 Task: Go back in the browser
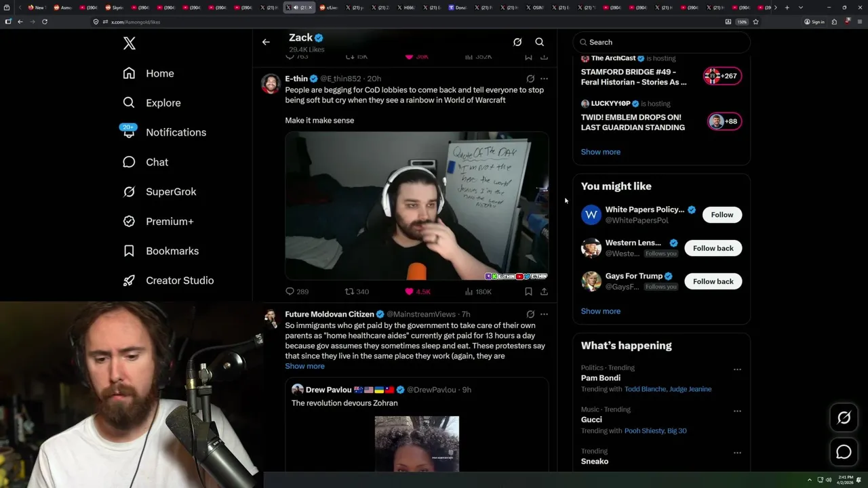20,22
